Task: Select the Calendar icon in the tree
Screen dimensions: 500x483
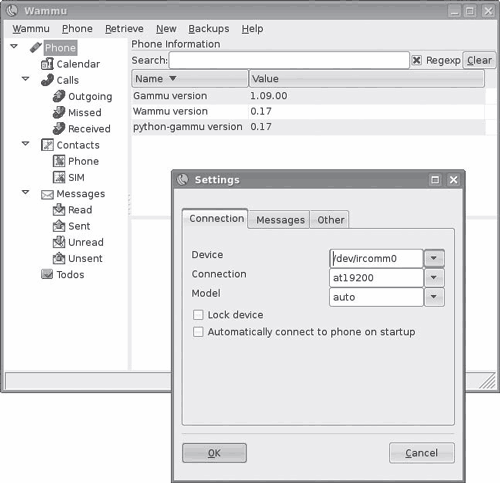Action: coord(47,64)
